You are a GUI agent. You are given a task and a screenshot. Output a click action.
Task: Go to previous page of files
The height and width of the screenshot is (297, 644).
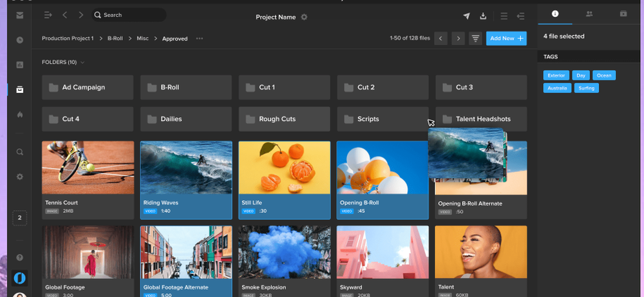point(440,39)
